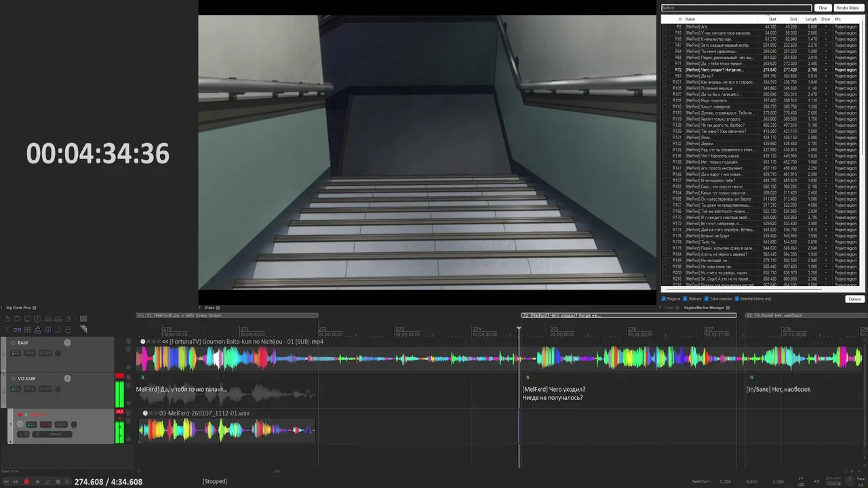Open envelope/trim button on VO DUB track
This screenshot has height=488, width=868.
click(45, 389)
